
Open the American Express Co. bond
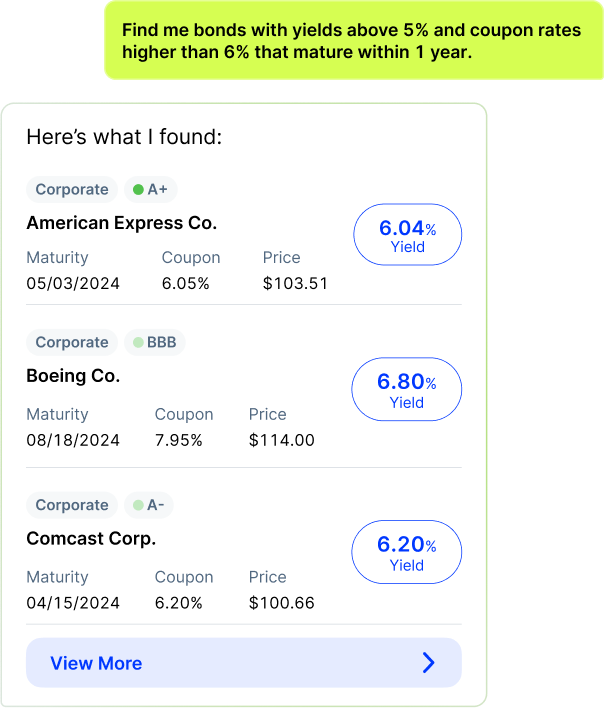coord(121,223)
